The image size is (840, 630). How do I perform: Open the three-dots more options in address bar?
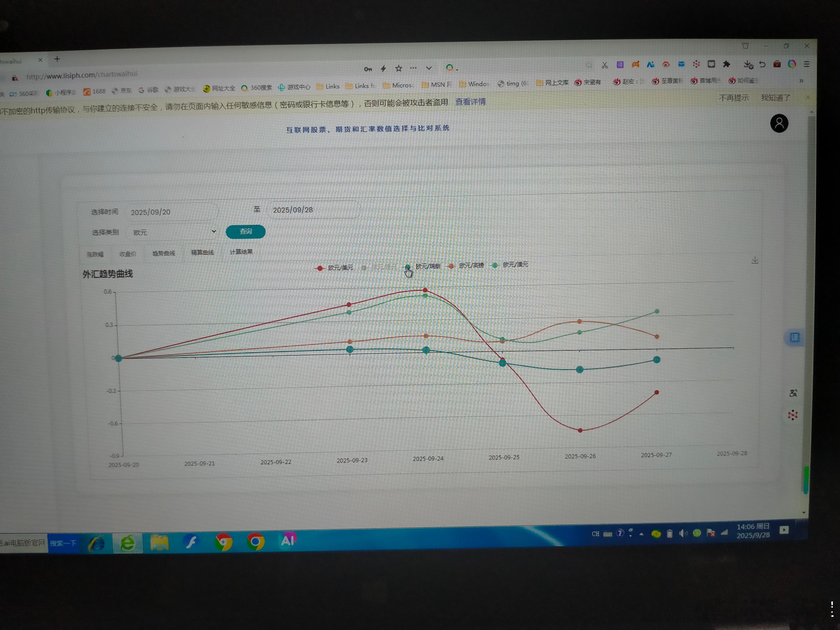click(413, 68)
